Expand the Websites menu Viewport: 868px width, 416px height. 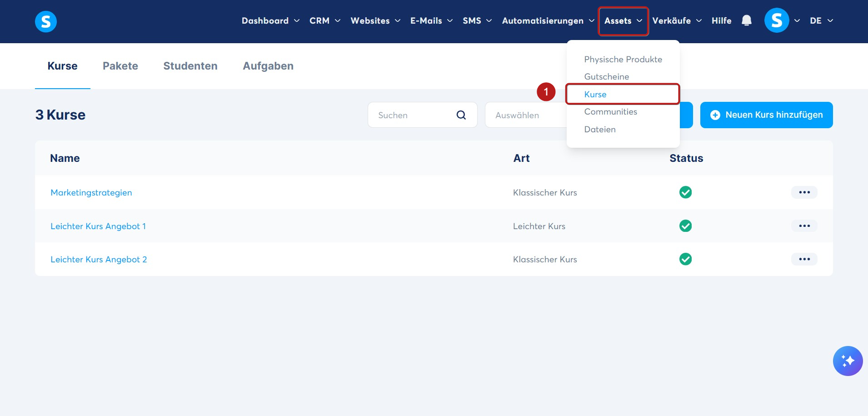pyautogui.click(x=375, y=21)
